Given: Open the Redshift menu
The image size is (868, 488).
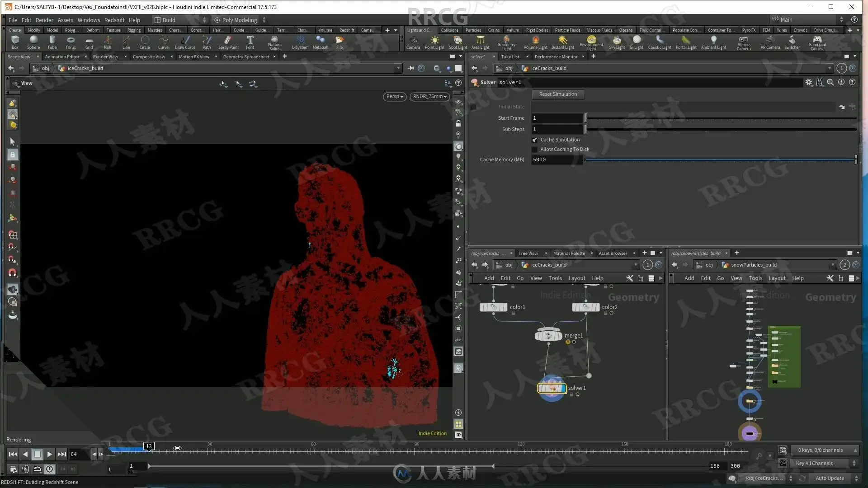Looking at the screenshot, I should [x=114, y=20].
